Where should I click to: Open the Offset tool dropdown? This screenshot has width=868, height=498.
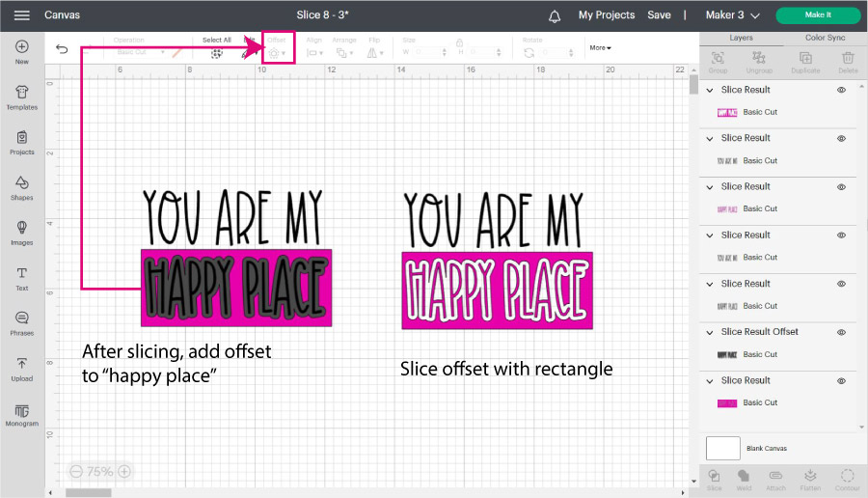point(277,53)
